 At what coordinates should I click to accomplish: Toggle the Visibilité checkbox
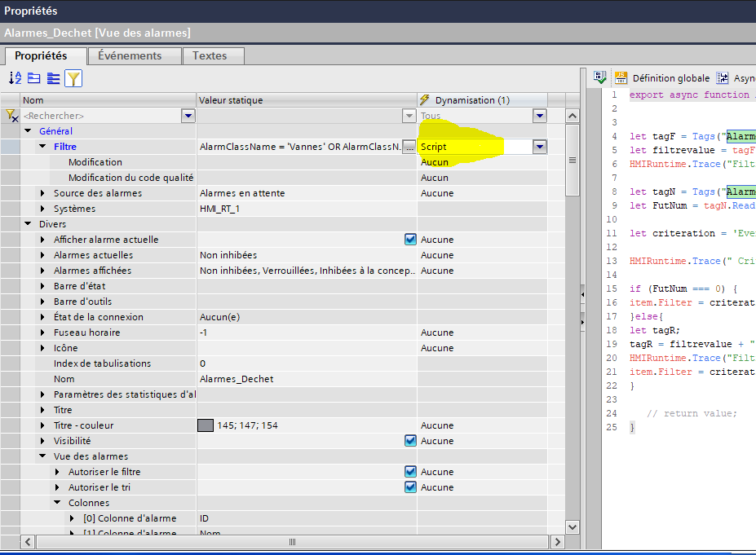tap(410, 441)
